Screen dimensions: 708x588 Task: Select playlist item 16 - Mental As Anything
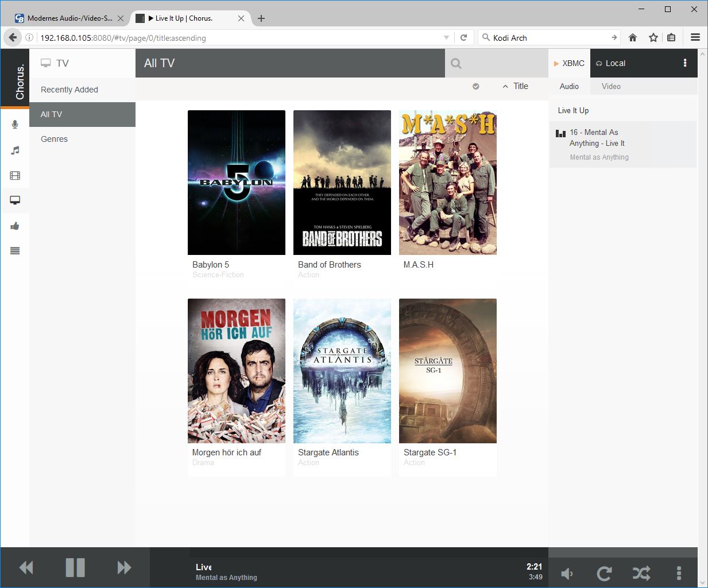pyautogui.click(x=623, y=144)
